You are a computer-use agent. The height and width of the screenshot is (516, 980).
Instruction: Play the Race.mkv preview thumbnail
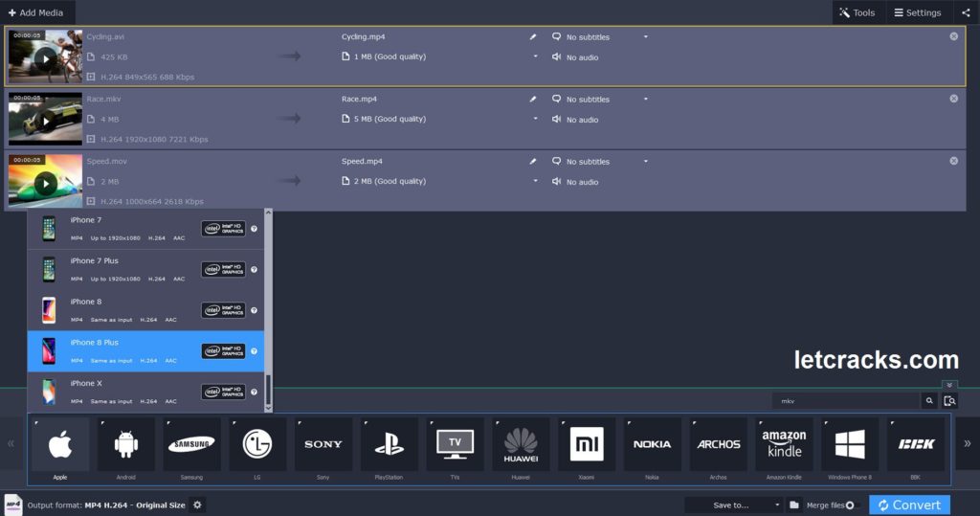pos(45,122)
